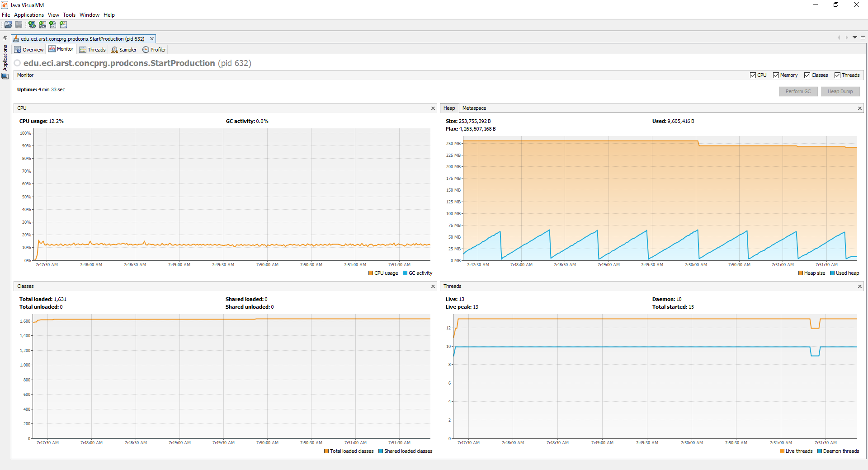Open the Sampler tab
The height and width of the screenshot is (470, 868).
tap(124, 50)
